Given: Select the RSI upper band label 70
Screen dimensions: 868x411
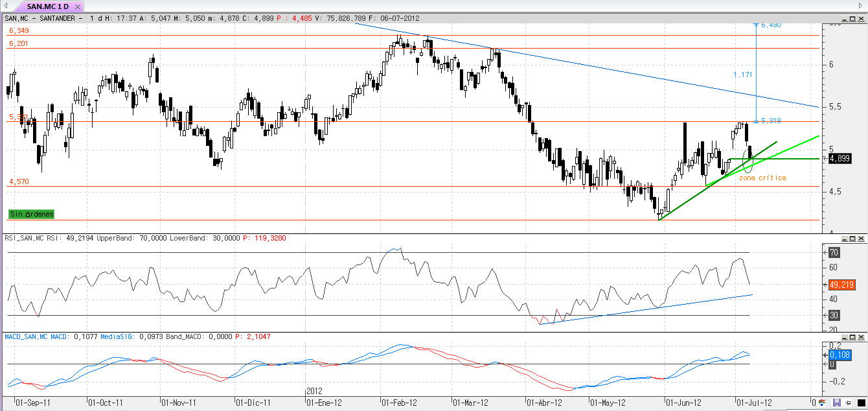Looking at the screenshot, I should click(x=834, y=252).
